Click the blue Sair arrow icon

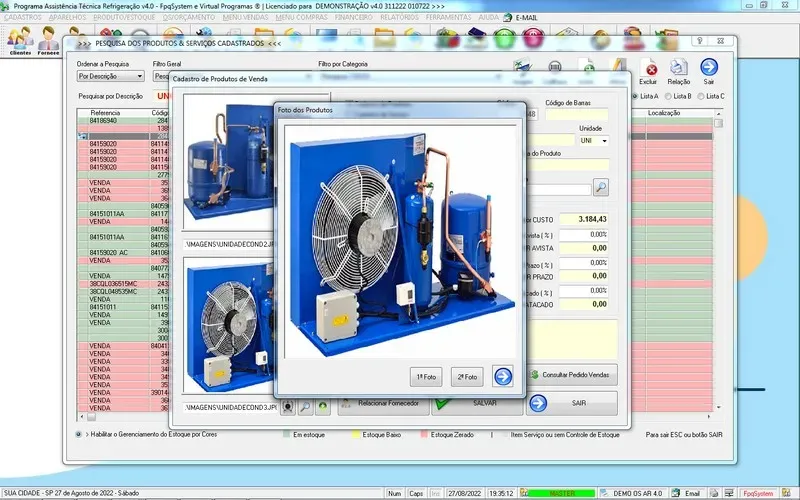pyautogui.click(x=709, y=70)
